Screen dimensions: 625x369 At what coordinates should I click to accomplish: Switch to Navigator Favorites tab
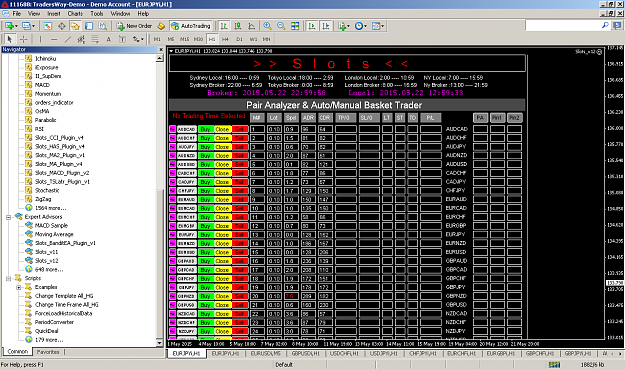[x=48, y=352]
